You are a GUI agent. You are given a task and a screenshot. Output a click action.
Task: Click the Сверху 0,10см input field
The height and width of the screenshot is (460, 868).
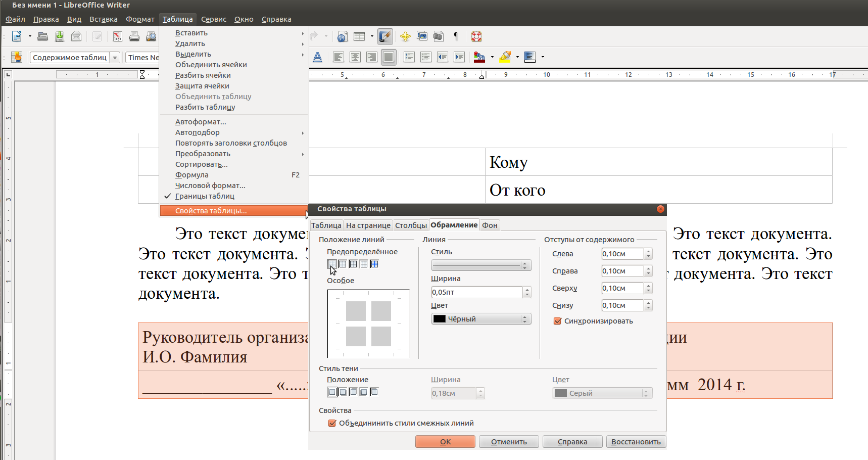622,288
